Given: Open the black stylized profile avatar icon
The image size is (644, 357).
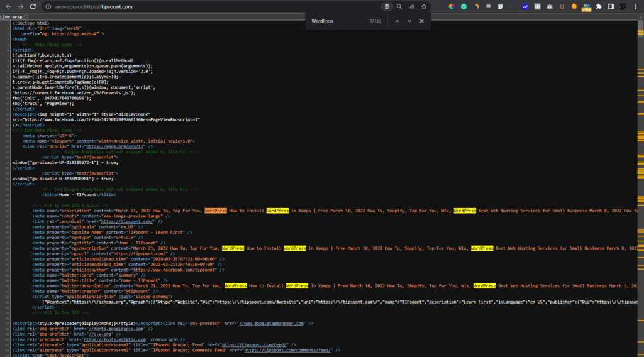Looking at the screenshot, I should (x=623, y=6).
